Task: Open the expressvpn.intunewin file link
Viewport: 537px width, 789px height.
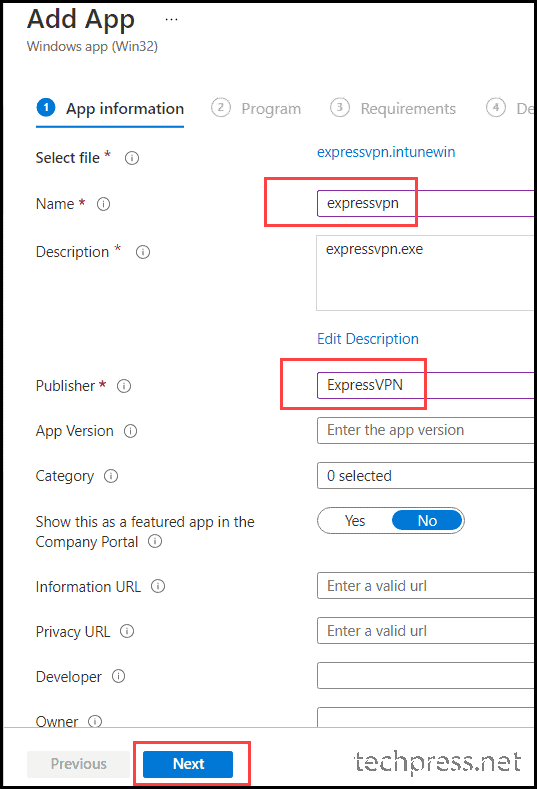Action: pyautogui.click(x=386, y=152)
